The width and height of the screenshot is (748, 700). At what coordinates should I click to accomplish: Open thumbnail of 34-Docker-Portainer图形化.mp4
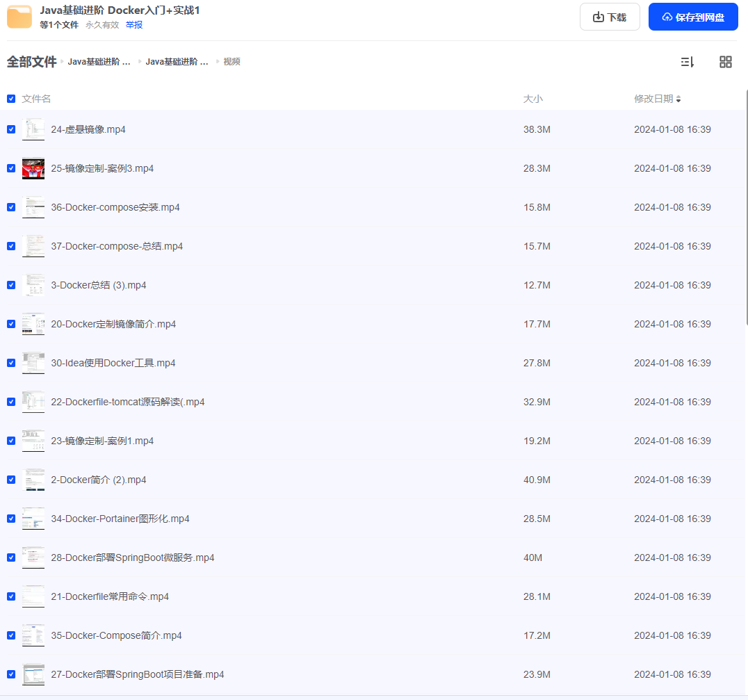coord(33,519)
